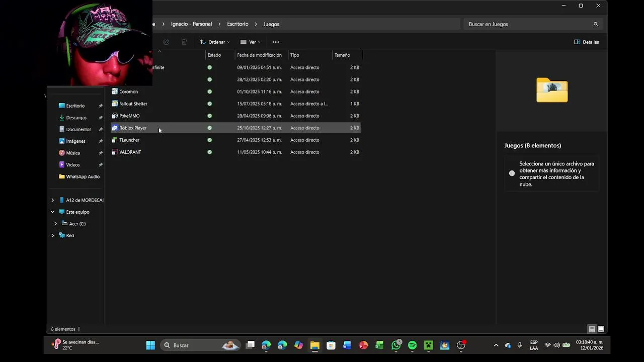This screenshot has width=644, height=362.
Task: Sort by the Estado column header
Action: click(x=220, y=55)
